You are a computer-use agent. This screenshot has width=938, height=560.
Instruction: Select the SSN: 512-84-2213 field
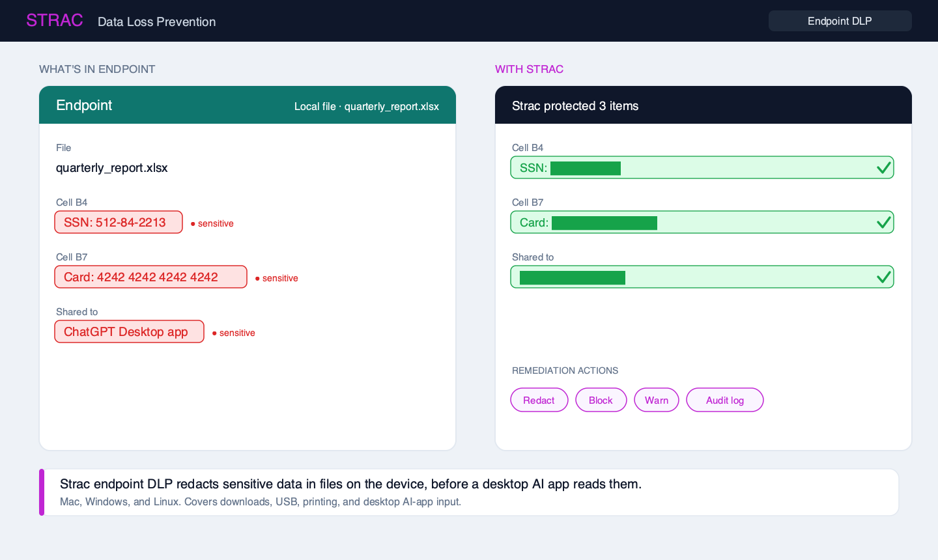coord(119,222)
